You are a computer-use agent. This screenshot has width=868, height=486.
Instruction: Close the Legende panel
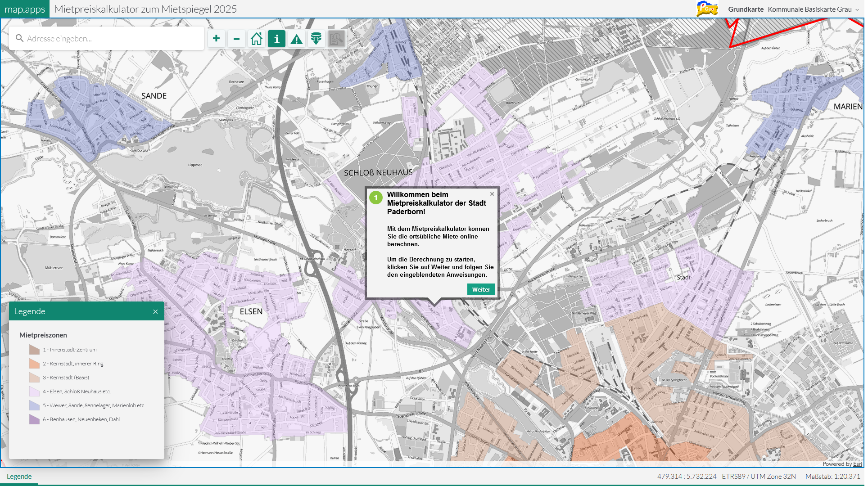(155, 312)
